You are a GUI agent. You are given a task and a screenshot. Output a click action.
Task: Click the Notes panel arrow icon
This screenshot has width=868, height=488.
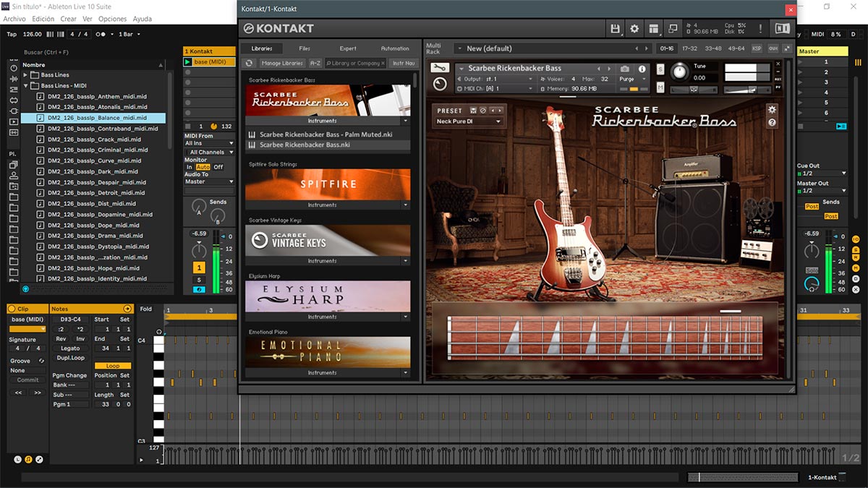click(127, 309)
